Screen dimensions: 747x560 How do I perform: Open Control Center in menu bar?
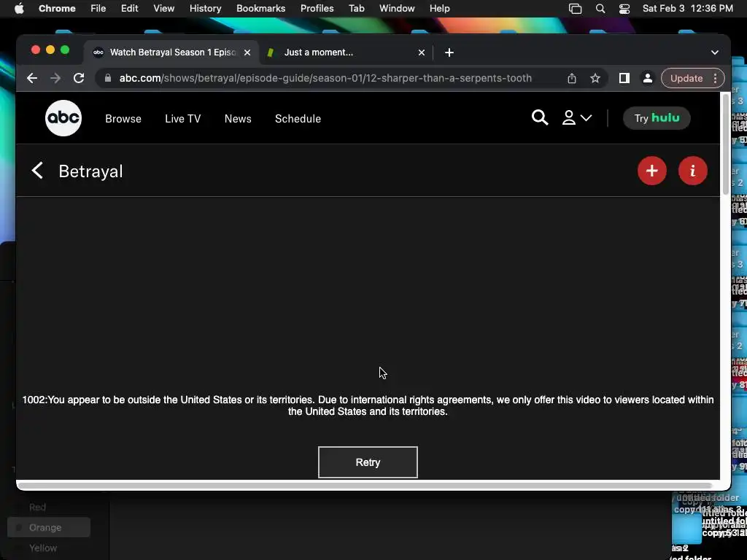click(x=624, y=9)
